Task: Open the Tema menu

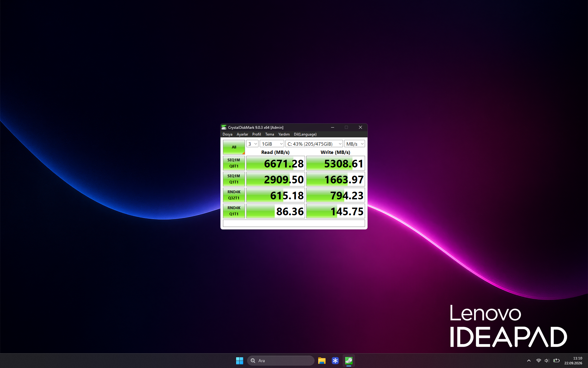Action: [x=269, y=134]
